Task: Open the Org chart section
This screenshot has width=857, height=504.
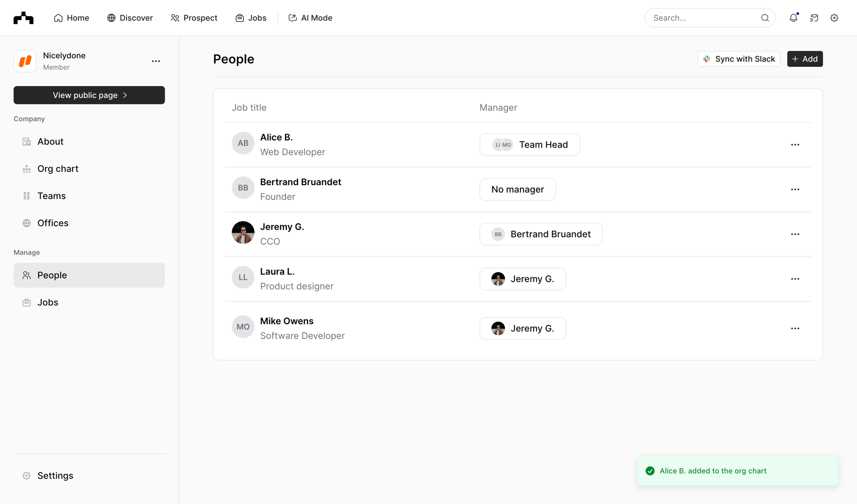Action: pyautogui.click(x=58, y=169)
